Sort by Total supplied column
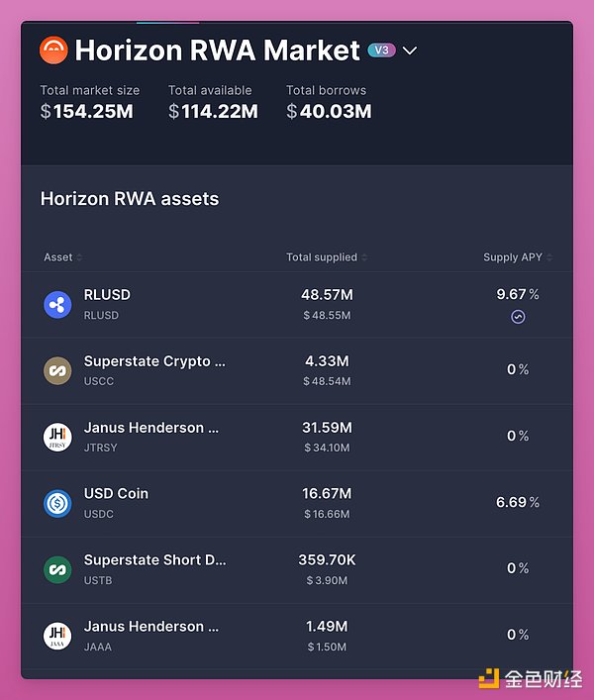 [326, 257]
